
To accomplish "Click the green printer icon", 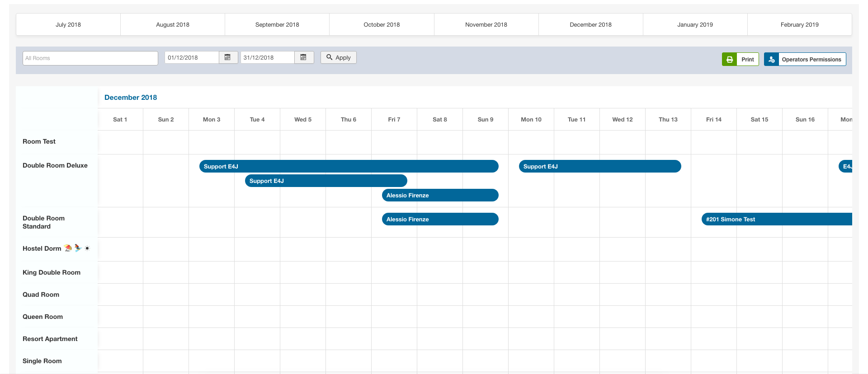I will [x=729, y=59].
